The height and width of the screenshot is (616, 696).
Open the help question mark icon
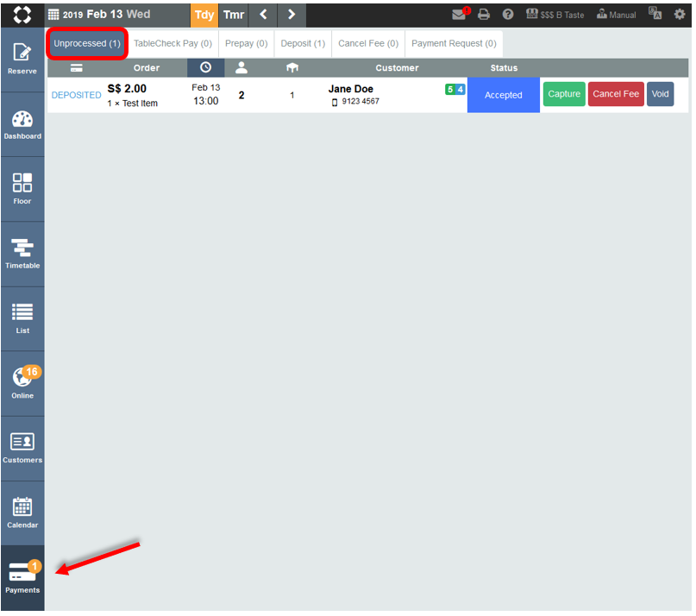pos(508,14)
